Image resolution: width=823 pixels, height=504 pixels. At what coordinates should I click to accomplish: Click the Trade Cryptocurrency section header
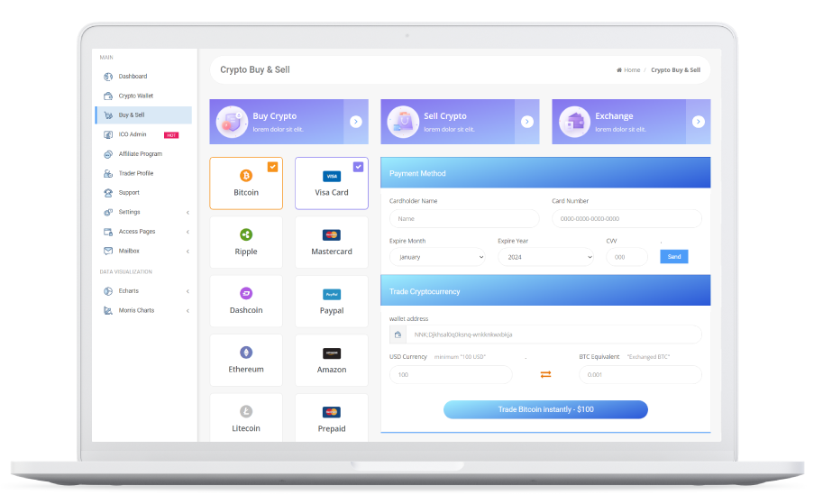coord(545,290)
